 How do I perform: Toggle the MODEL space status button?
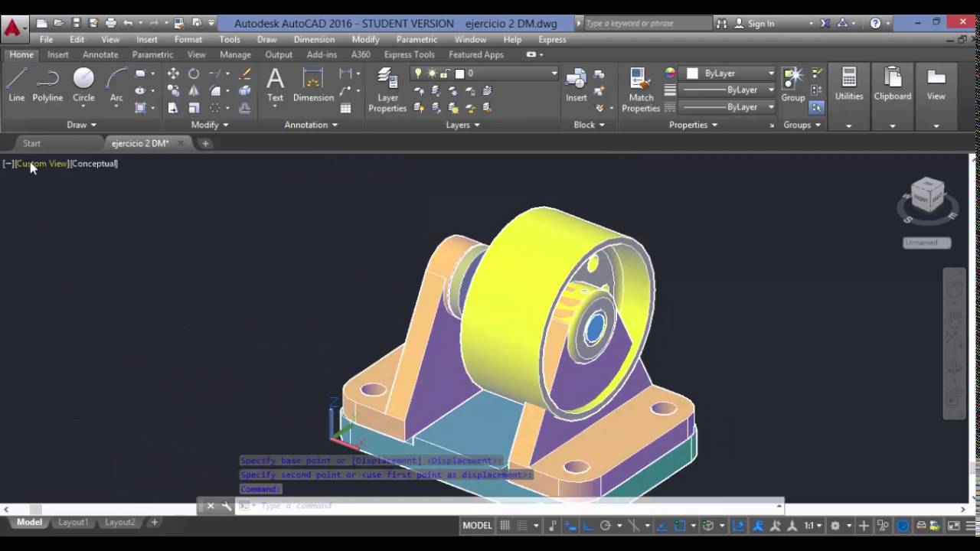coord(477,526)
